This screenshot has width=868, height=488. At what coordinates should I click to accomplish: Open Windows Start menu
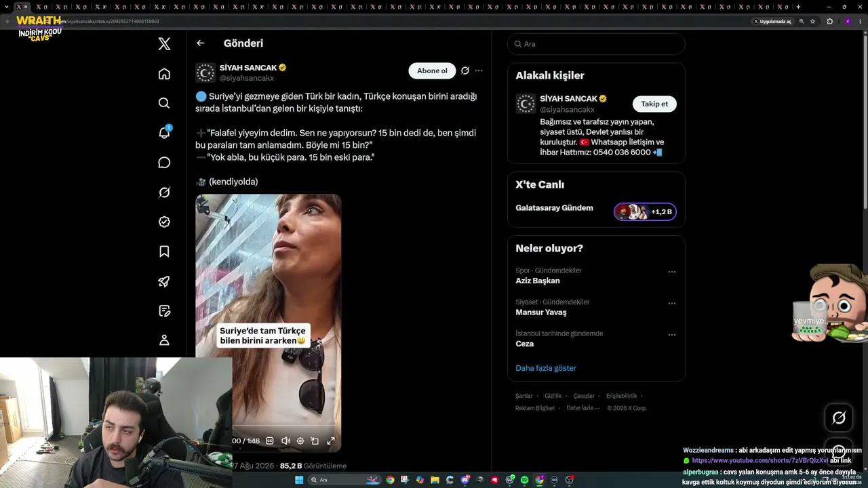tap(299, 480)
